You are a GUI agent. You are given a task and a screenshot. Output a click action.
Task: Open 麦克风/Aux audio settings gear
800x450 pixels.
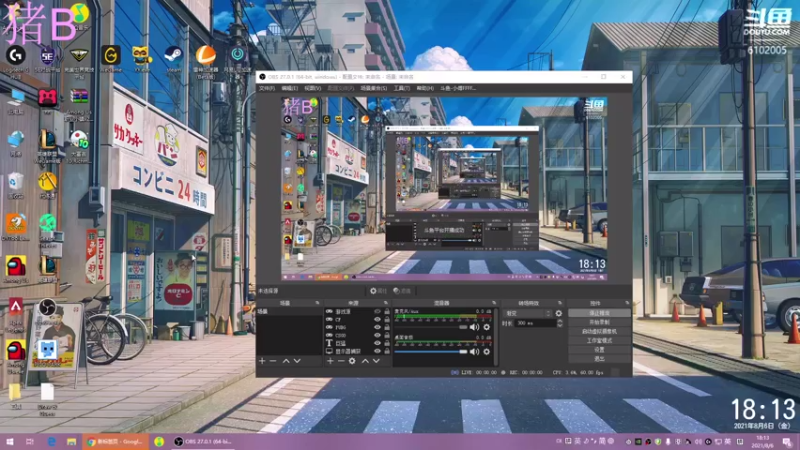487,327
